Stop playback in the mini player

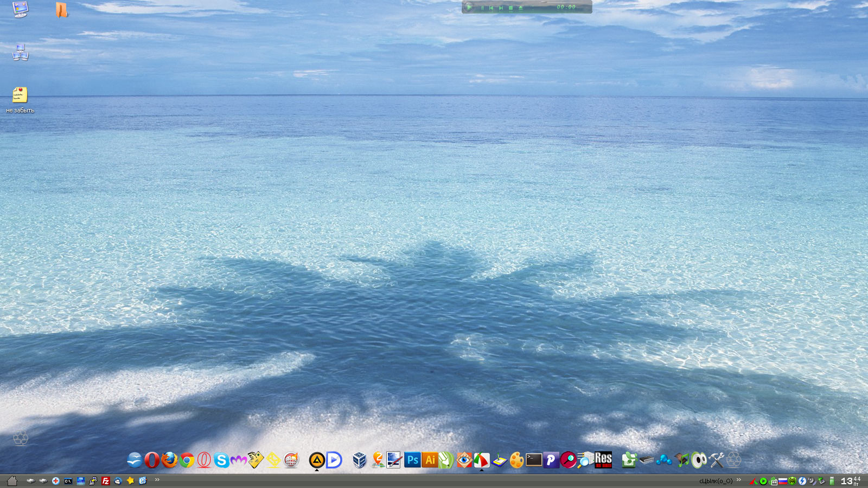click(510, 8)
